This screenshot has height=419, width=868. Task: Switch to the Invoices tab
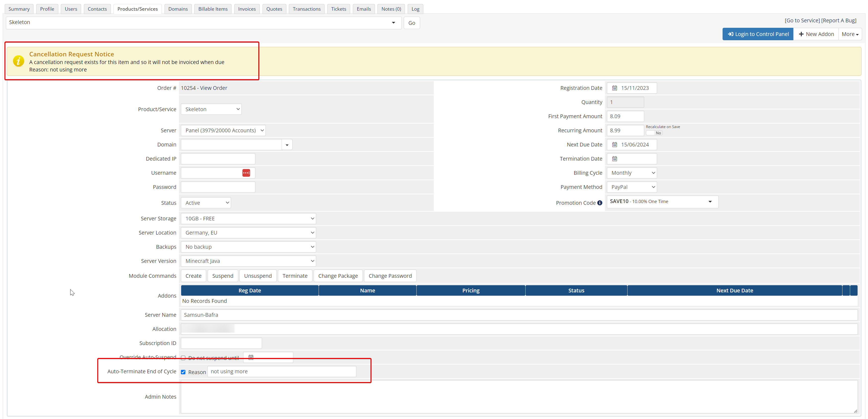247,9
